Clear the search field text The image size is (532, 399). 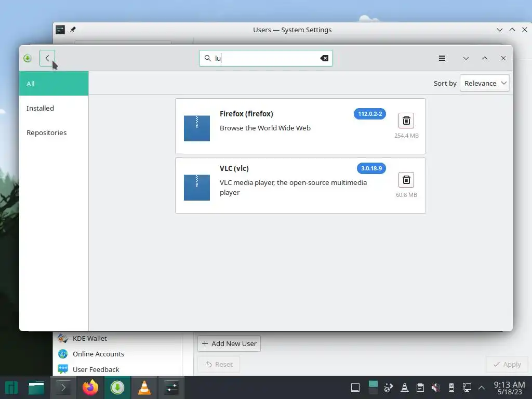coord(324,58)
